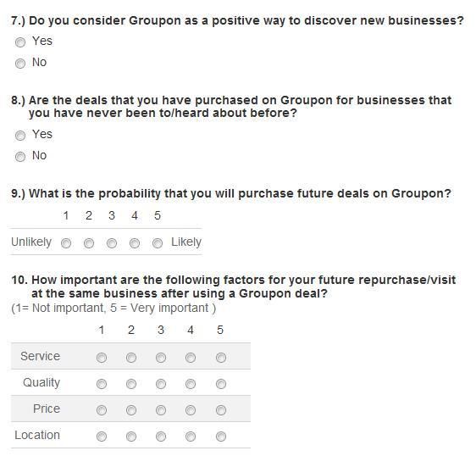The width and height of the screenshot is (476, 456).
Task: Rate purchase probability as 2
Action: coord(89,243)
